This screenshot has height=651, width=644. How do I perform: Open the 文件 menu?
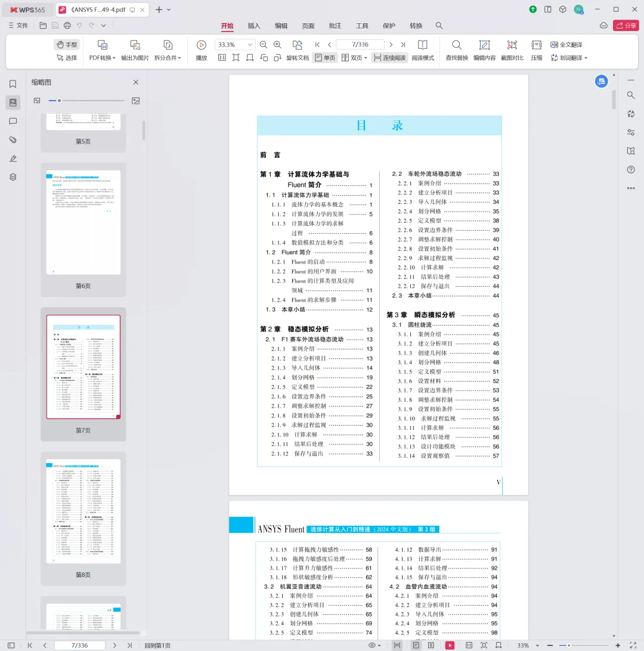(18, 25)
